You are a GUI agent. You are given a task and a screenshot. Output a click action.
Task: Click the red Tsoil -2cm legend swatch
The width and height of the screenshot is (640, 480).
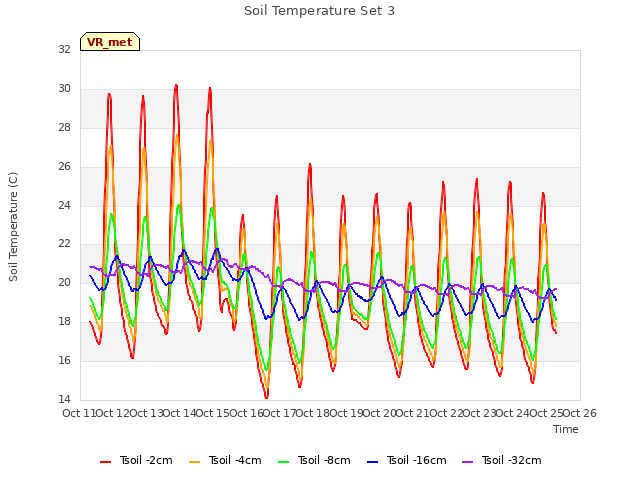105,462
